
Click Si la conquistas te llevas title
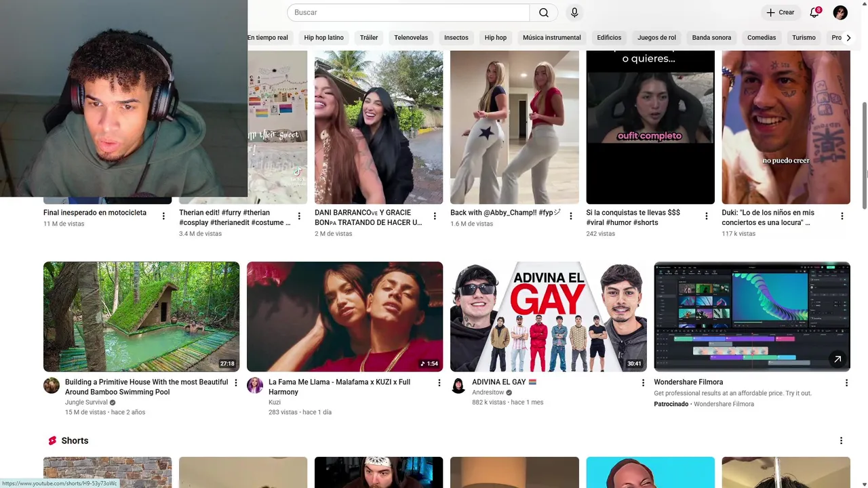[x=633, y=218]
